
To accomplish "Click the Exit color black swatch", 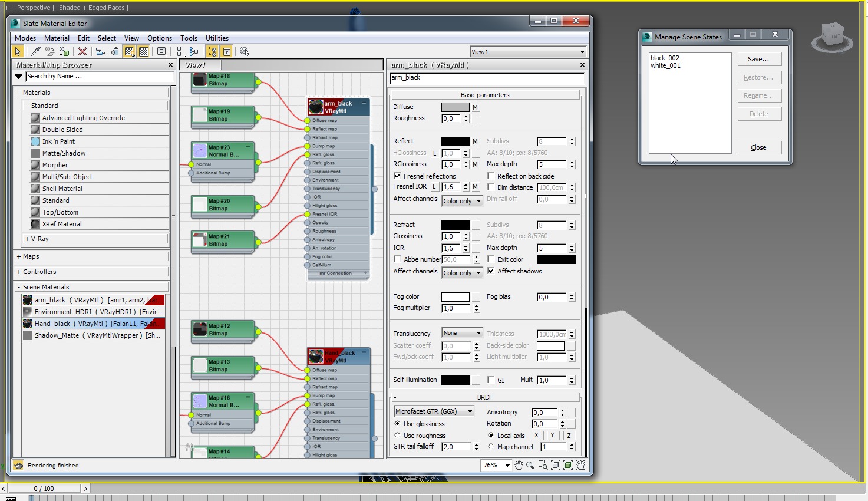I will [x=556, y=259].
